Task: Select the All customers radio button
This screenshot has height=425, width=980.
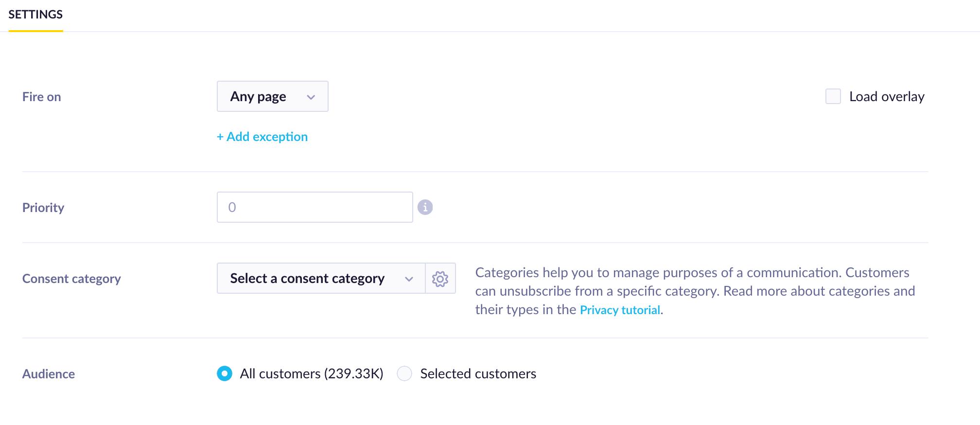Action: (x=225, y=373)
